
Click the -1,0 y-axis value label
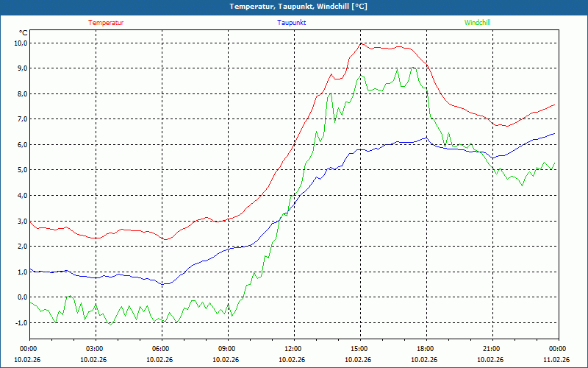[21, 323]
